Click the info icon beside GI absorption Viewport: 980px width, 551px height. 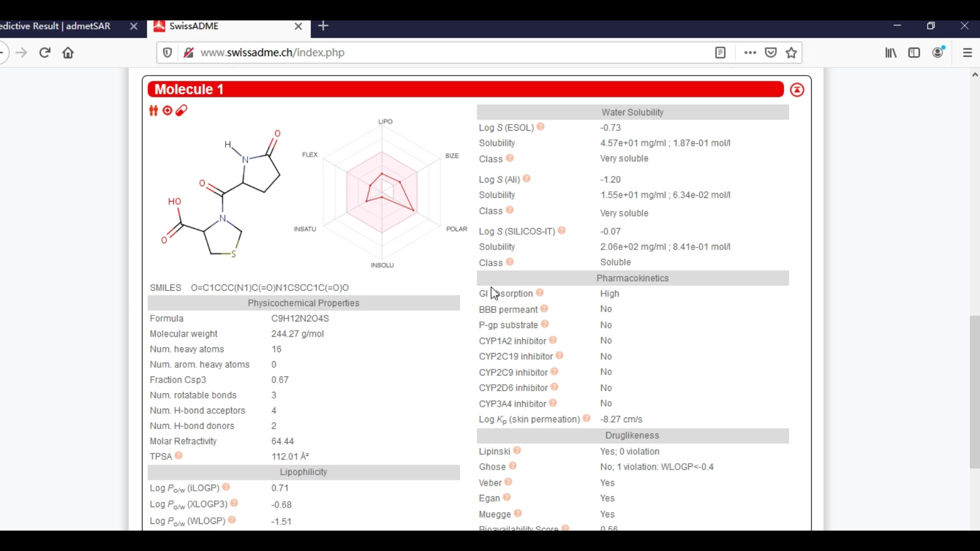point(540,292)
